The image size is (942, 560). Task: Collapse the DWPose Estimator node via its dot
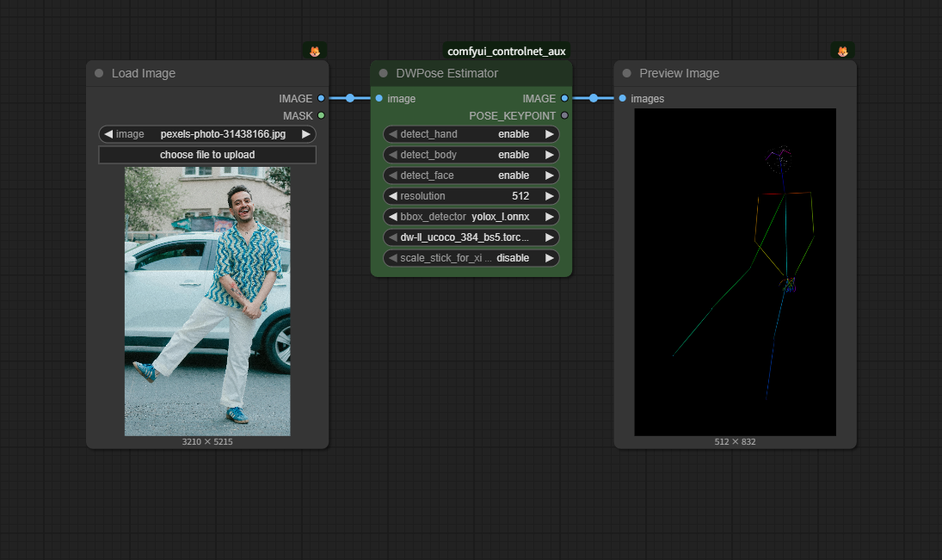(x=384, y=74)
